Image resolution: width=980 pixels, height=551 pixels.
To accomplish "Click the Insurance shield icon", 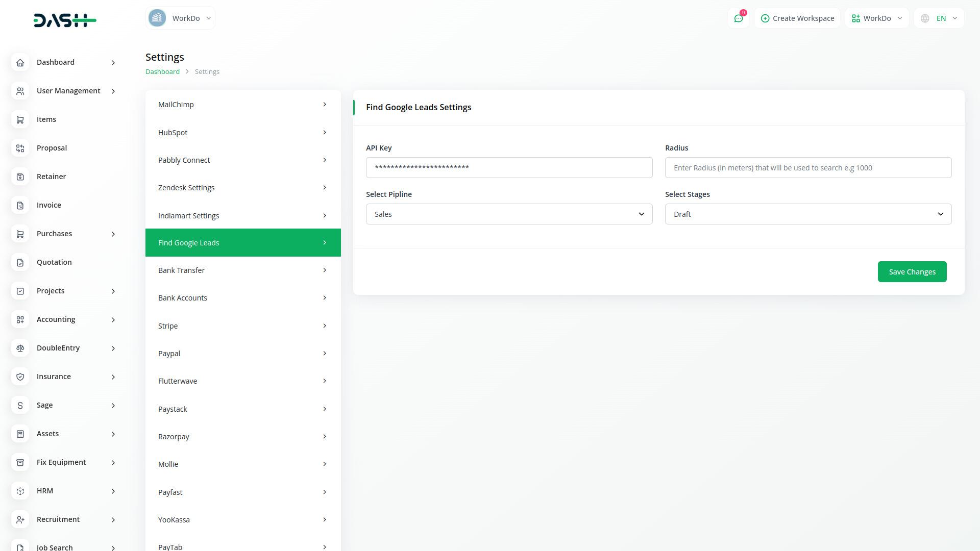I will click(x=20, y=377).
